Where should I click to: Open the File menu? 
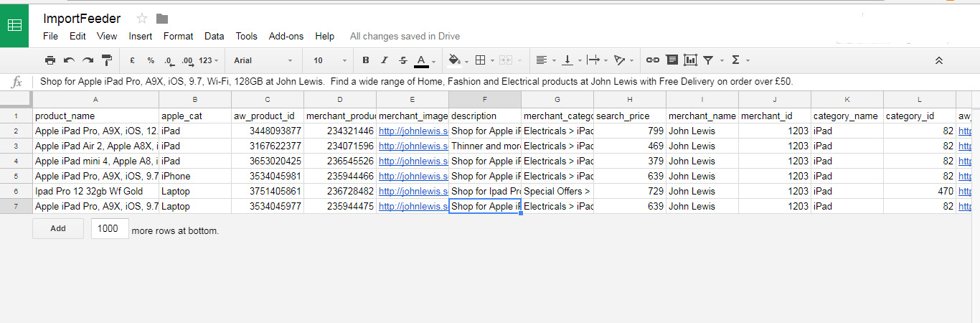coord(50,36)
